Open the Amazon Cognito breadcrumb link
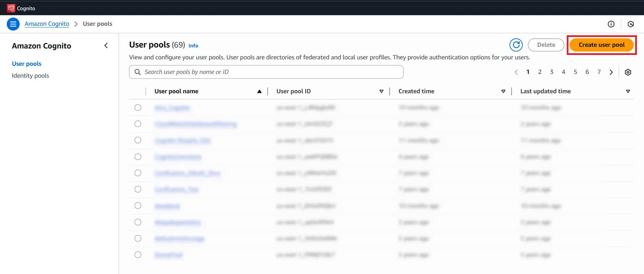The image size is (644, 274). click(x=47, y=24)
